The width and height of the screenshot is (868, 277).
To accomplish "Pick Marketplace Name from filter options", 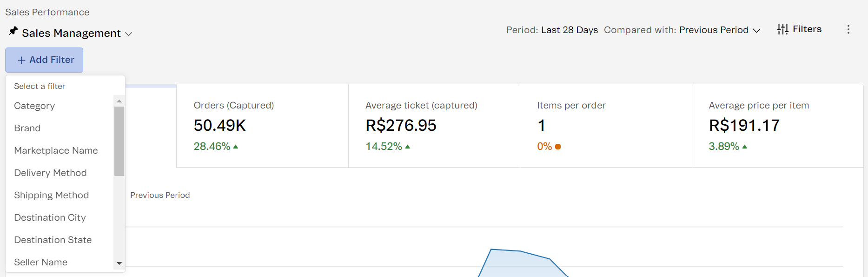I will tap(56, 150).
